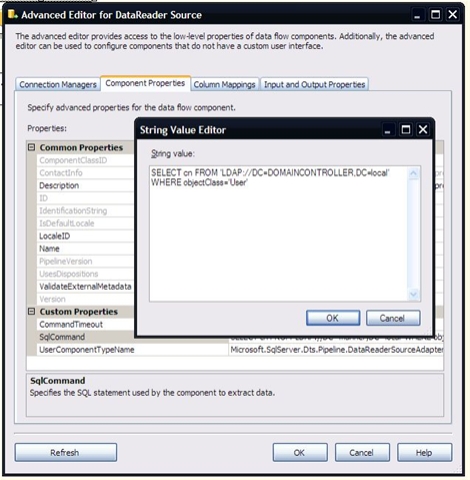Go to Input and Output Properties tab
The height and width of the screenshot is (480, 470).
click(314, 85)
